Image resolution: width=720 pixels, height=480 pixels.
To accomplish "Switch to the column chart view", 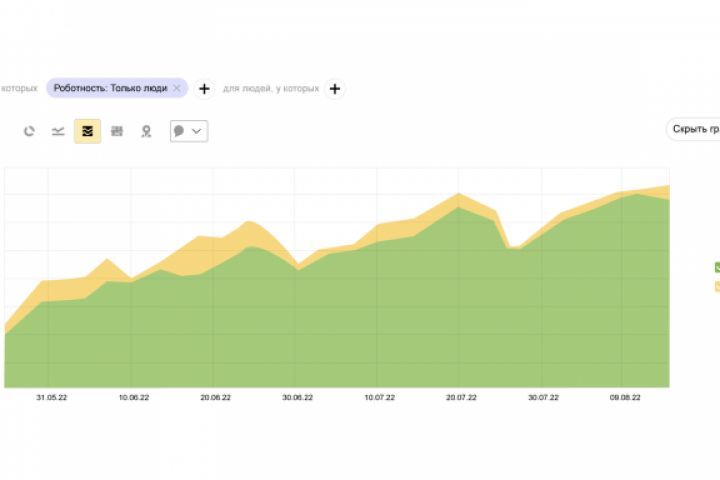I will pyautogui.click(x=117, y=131).
